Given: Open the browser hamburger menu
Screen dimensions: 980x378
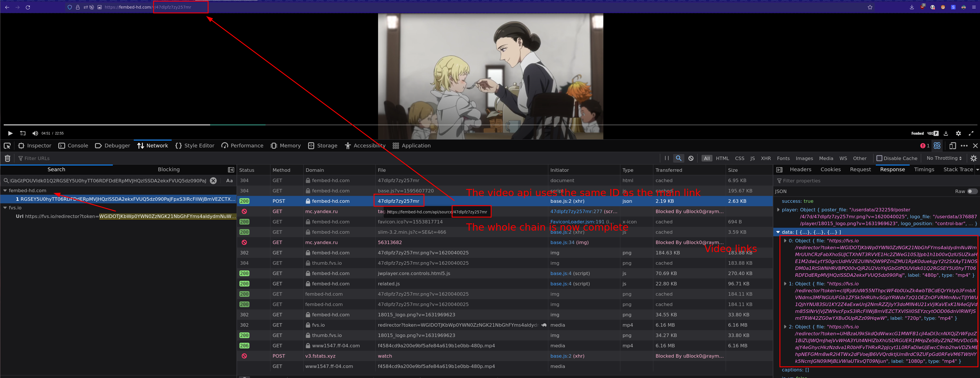Looking at the screenshot, I should [974, 7].
